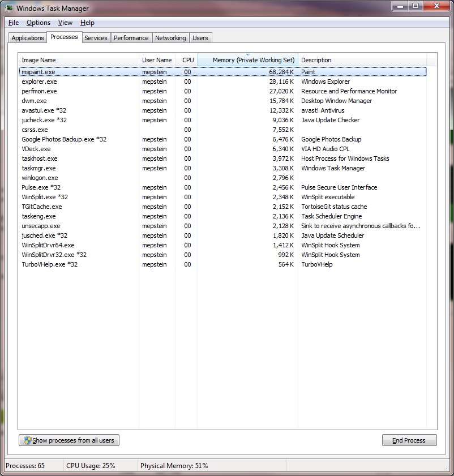The image size is (454, 476).
Task: Switch to the Users tab
Action: pyautogui.click(x=200, y=38)
